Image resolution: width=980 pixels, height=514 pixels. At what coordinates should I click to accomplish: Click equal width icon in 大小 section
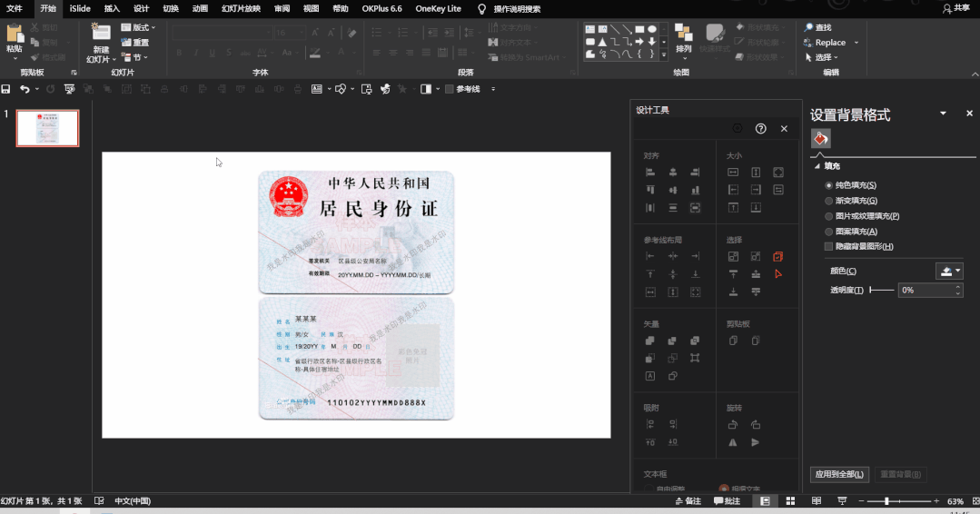point(733,173)
